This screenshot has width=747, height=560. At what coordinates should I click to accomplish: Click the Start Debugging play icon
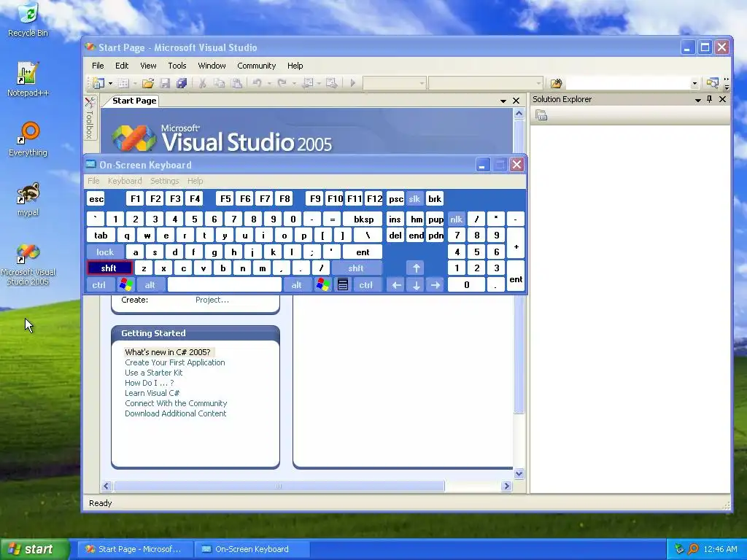coord(352,83)
